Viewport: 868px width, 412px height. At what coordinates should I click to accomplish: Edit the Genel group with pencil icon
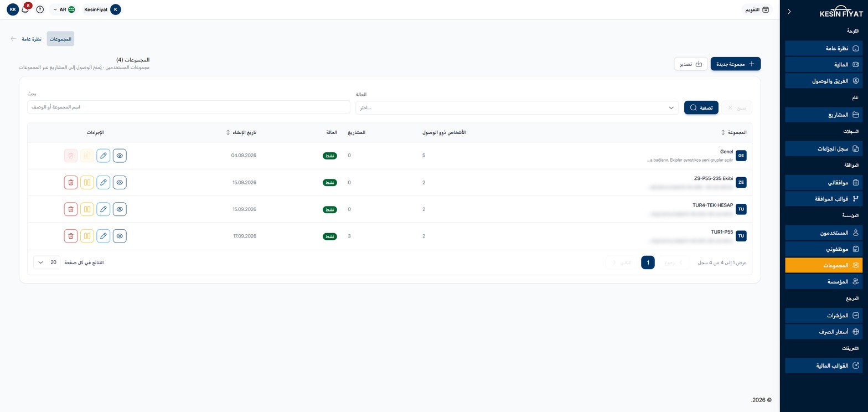104,156
